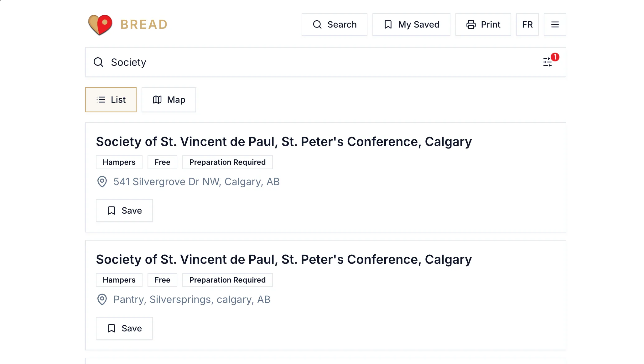
Task: Switch language to FR
Action: 527,24
